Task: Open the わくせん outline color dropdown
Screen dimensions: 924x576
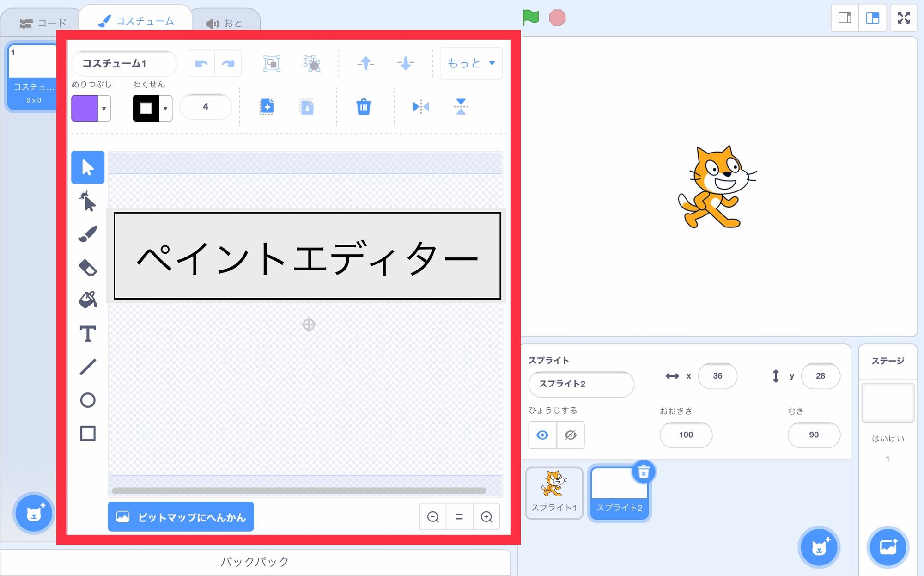Action: coord(165,109)
